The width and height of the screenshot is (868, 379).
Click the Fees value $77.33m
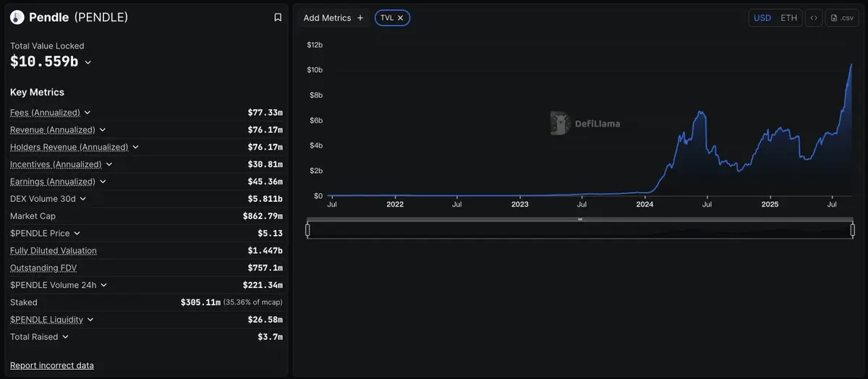point(265,113)
